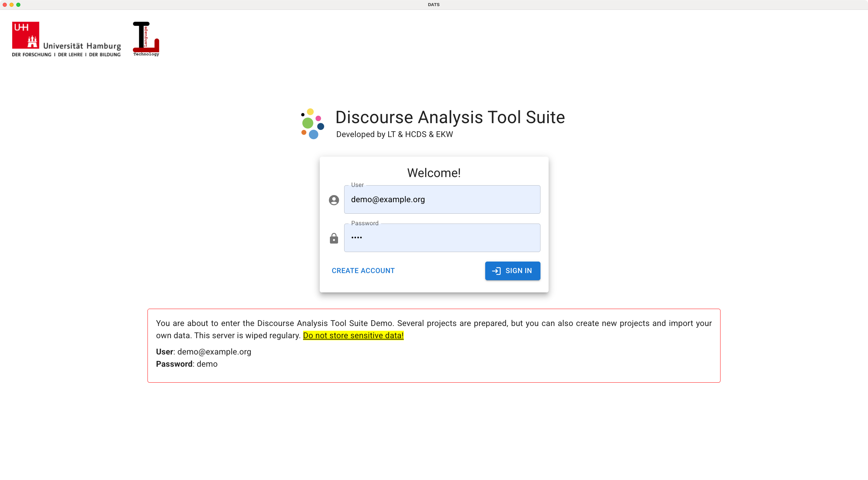Maximize the DATS window

(18, 5)
